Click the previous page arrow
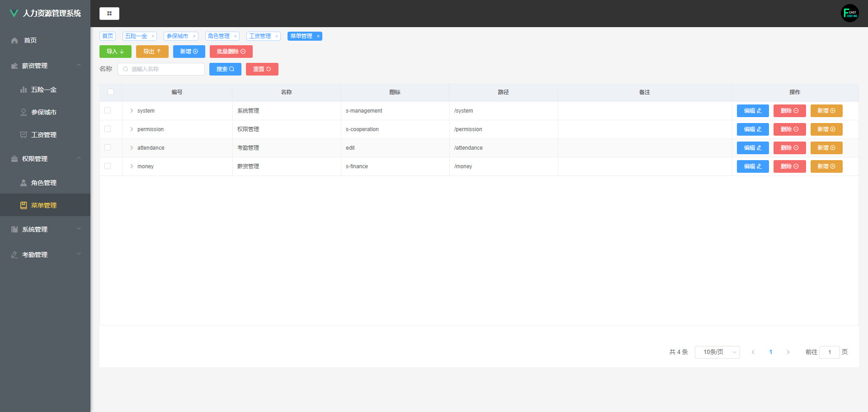This screenshot has height=412, width=868. pos(753,352)
